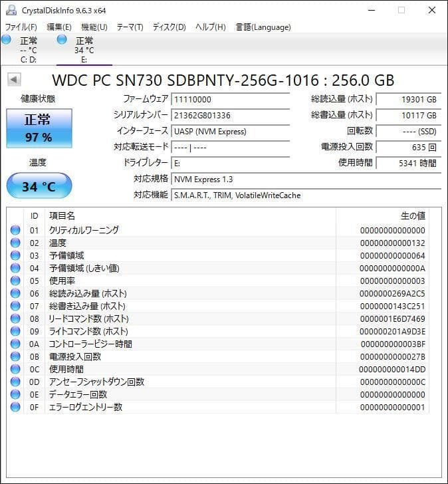This screenshot has height=484, width=448.
Task: Click status orb for row 06 総読み込み量
Action: tap(15, 294)
